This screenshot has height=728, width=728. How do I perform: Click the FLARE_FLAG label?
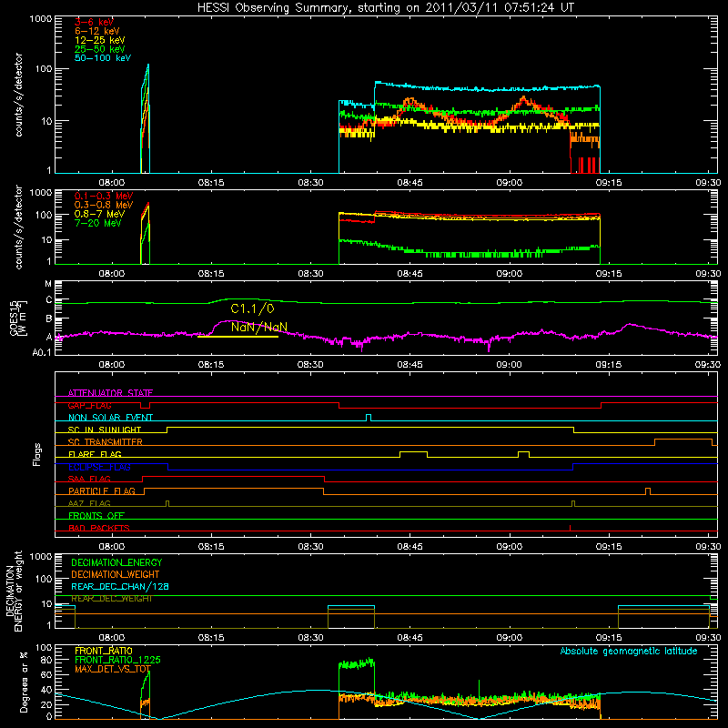click(95, 454)
